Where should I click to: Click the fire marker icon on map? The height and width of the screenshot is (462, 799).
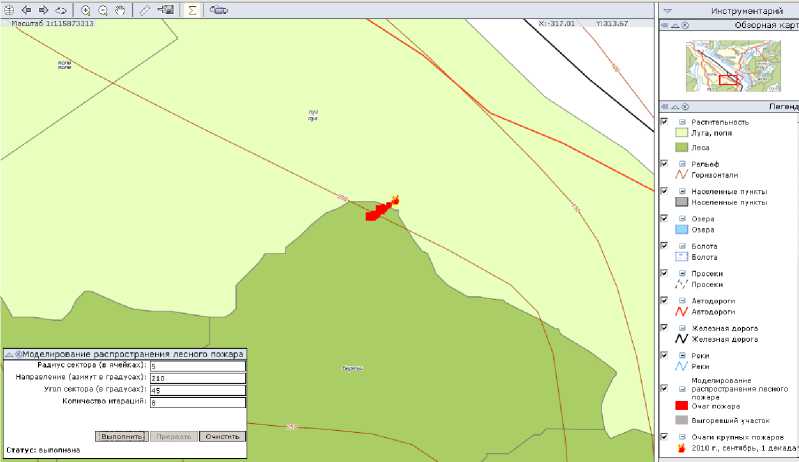[x=395, y=200]
